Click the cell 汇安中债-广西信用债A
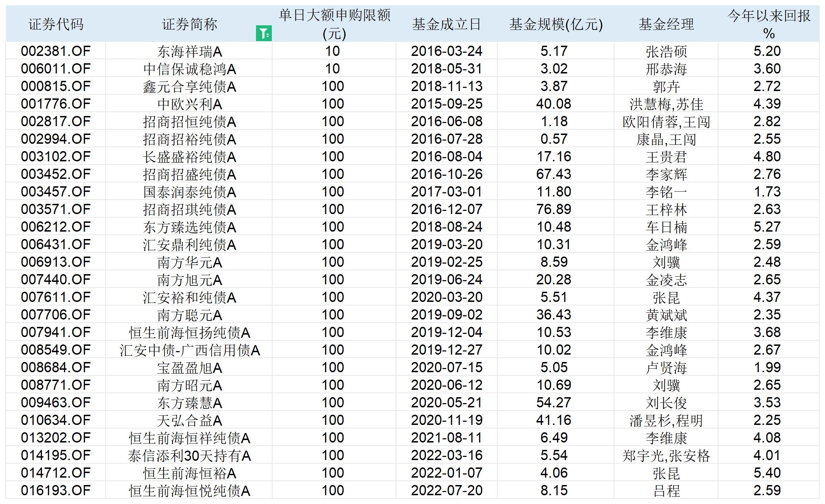Viewport: 825px width, 504px height. 189,350
